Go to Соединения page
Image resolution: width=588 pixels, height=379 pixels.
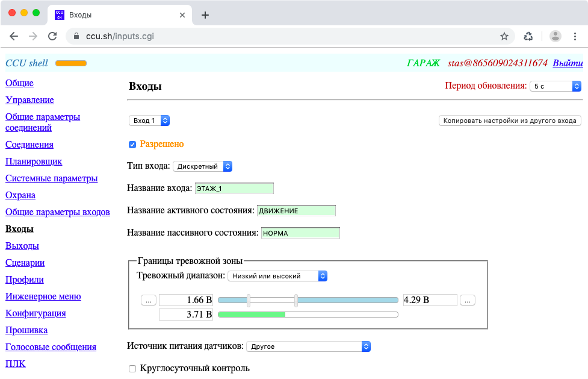tap(29, 145)
